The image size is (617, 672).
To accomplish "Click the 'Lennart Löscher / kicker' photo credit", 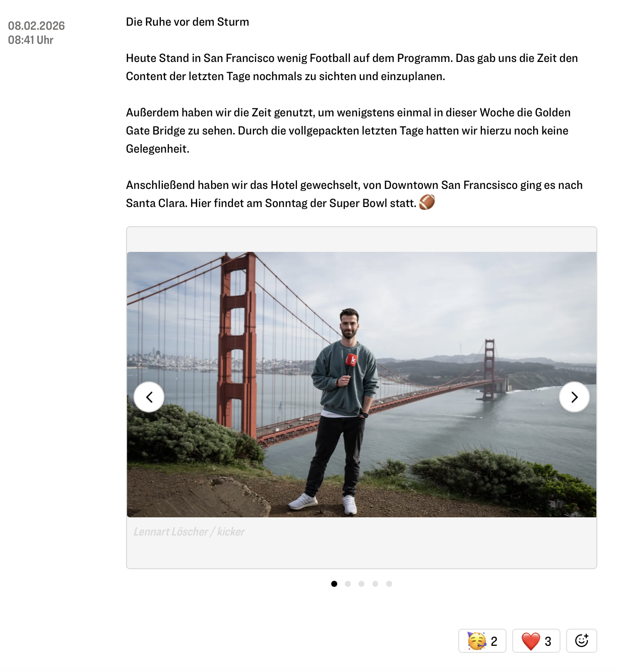I will (189, 531).
